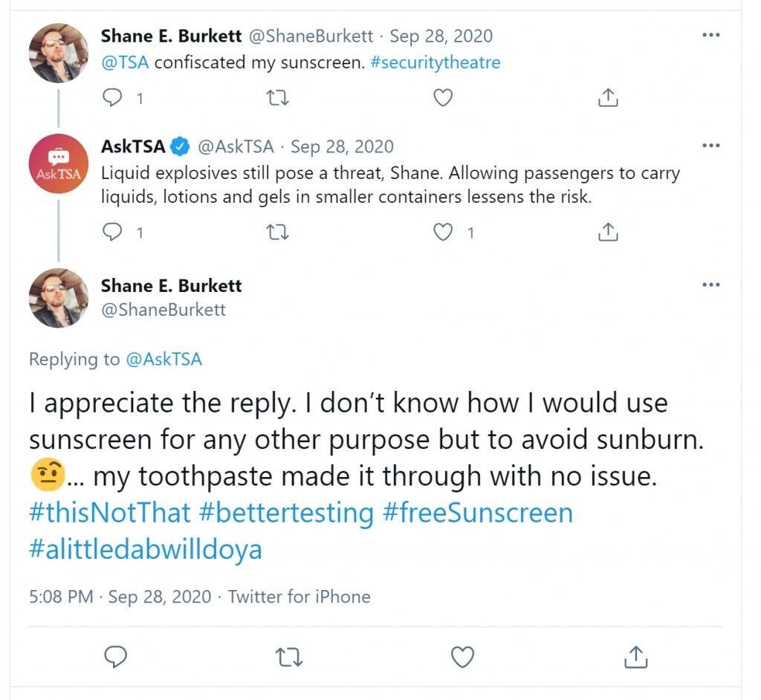This screenshot has height=700, width=761.
Task: Open more options on AskTSA tweet
Action: pos(711,145)
